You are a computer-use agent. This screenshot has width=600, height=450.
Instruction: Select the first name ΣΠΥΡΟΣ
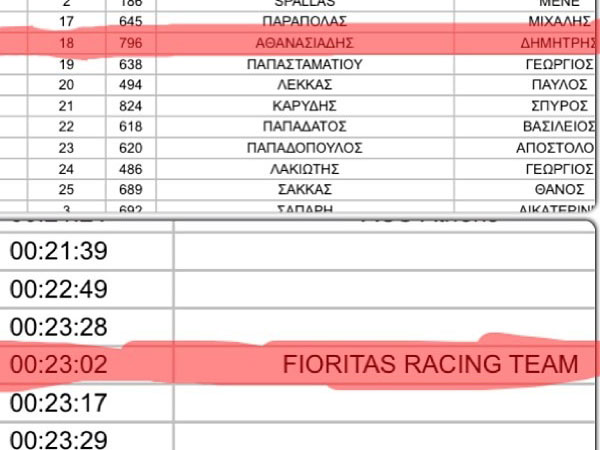click(x=559, y=106)
